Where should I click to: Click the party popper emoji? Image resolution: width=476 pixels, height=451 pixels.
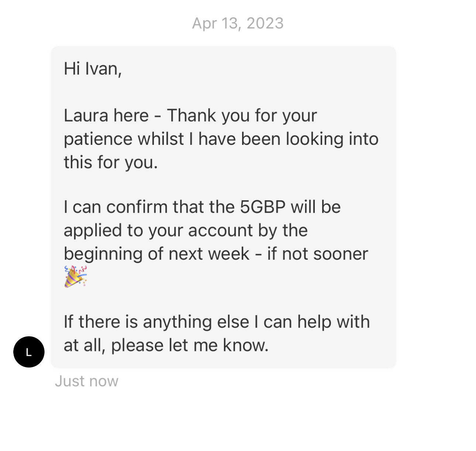click(x=76, y=276)
